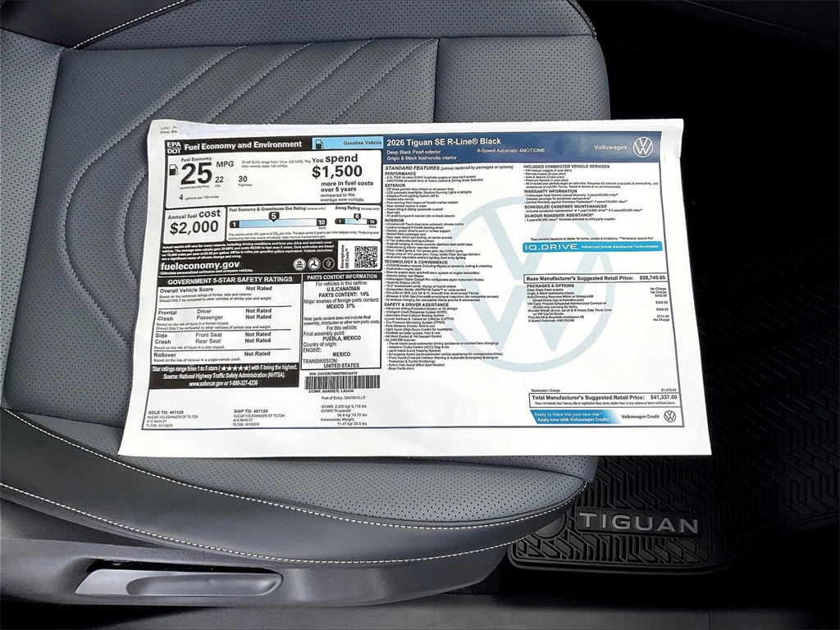Click the Volkswagen logo in the top right
This screenshot has width=840, height=630.
point(644,145)
